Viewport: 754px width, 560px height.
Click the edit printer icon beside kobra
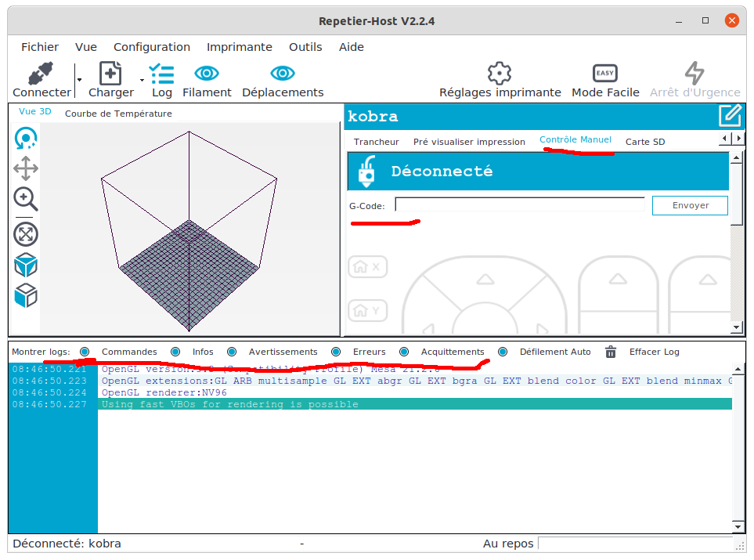tap(730, 115)
